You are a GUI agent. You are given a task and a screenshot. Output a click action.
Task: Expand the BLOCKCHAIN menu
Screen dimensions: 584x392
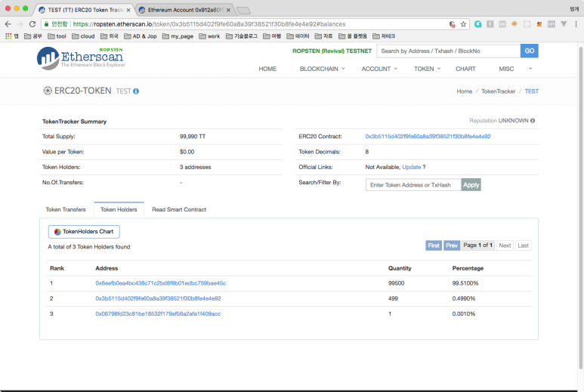point(323,69)
